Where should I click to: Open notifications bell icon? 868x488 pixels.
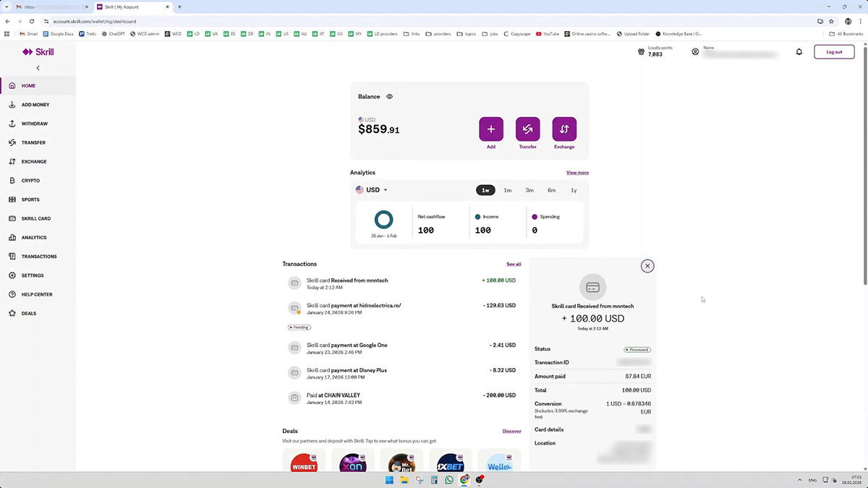pos(799,52)
